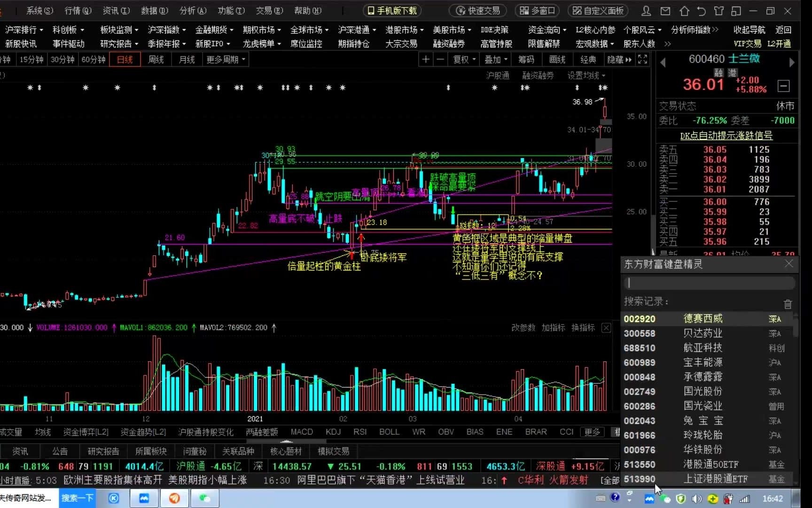
Task: Expand more menu items after 股东人数
Action: pyautogui.click(x=668, y=44)
